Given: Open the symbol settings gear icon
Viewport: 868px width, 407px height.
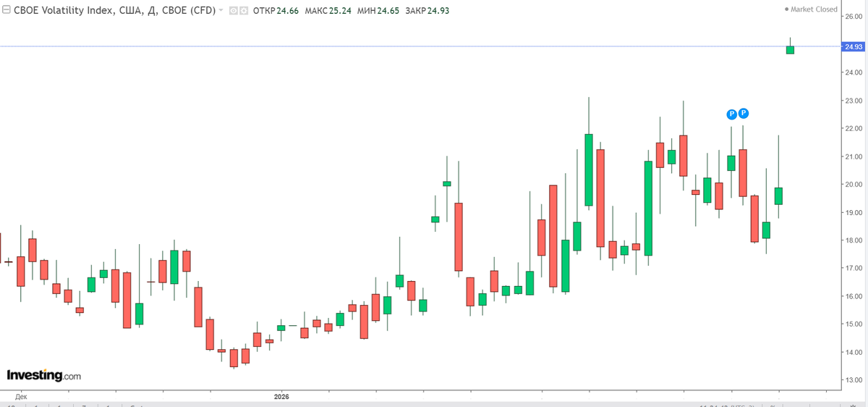Looking at the screenshot, I should (244, 11).
